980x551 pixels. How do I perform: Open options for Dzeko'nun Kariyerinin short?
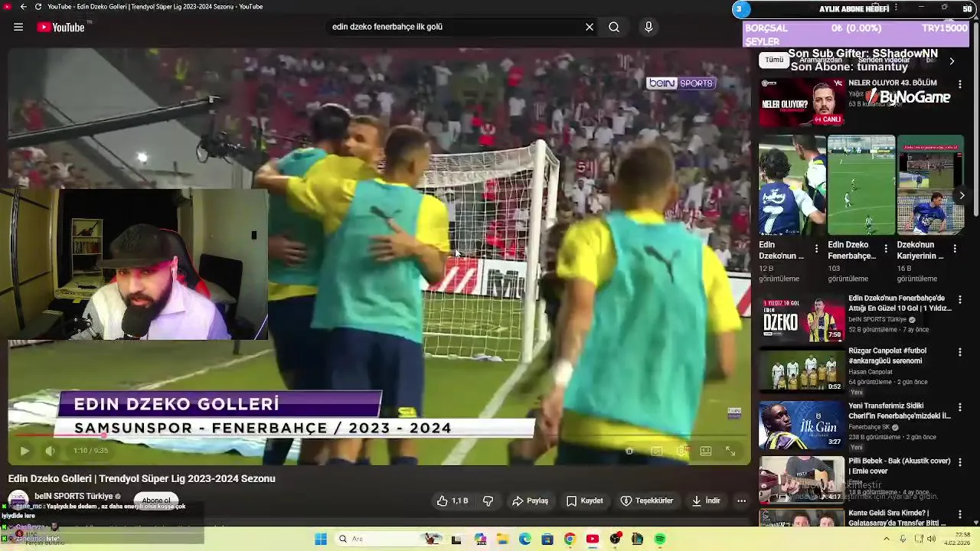(955, 249)
